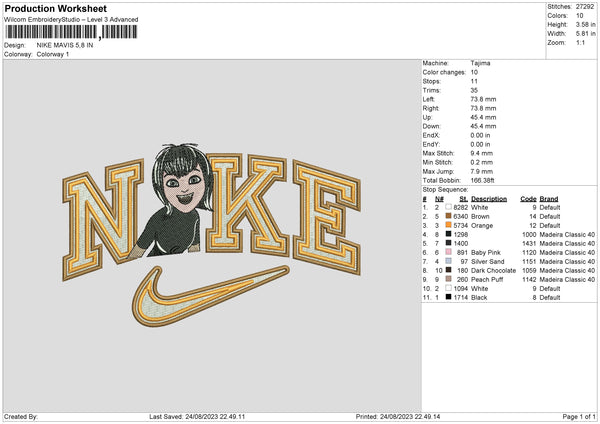
Task: Click the barcode under the worksheet title
Action: click(x=71, y=32)
